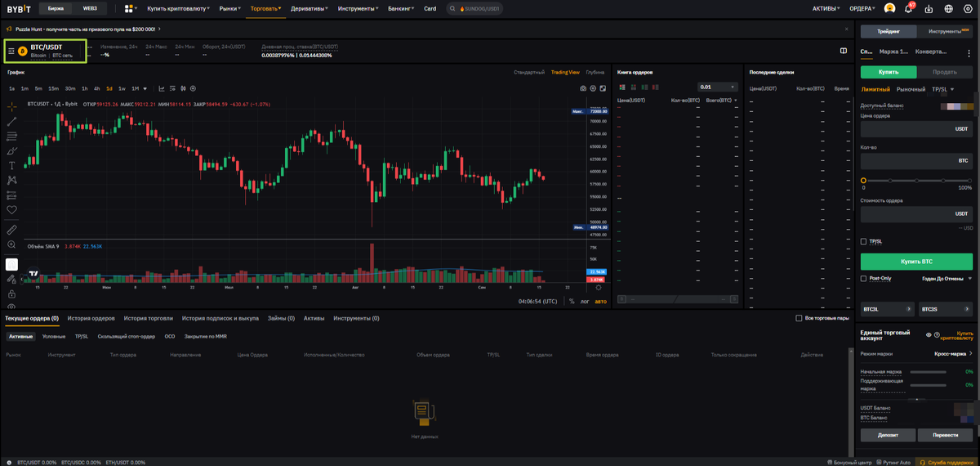Open the layout guide book icon
Viewport: 980px width, 466px height.
tap(843, 51)
